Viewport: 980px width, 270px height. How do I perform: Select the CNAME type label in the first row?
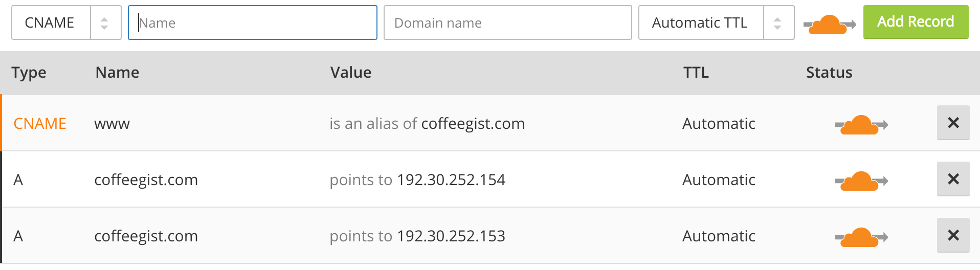(40, 123)
